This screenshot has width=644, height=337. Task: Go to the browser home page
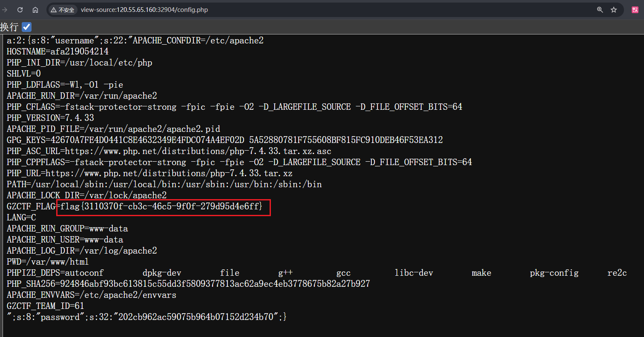(35, 9)
